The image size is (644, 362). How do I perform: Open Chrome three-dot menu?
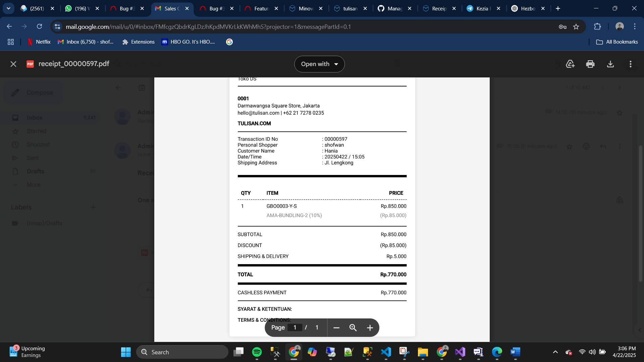[635, 26]
